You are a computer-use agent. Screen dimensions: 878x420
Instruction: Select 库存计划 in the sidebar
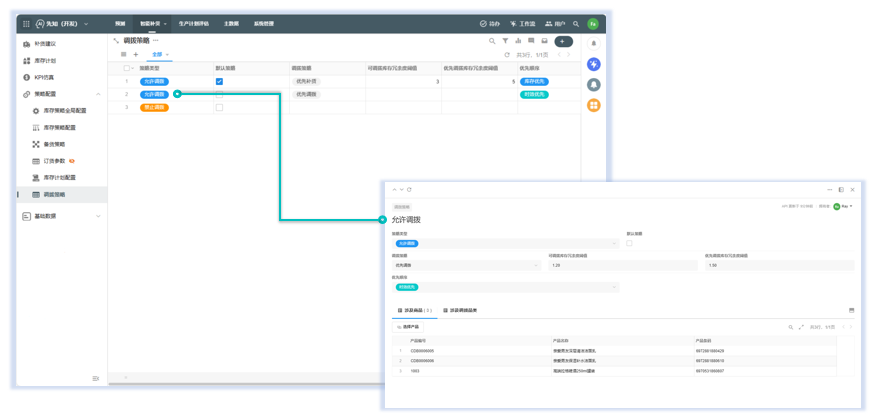pos(46,61)
